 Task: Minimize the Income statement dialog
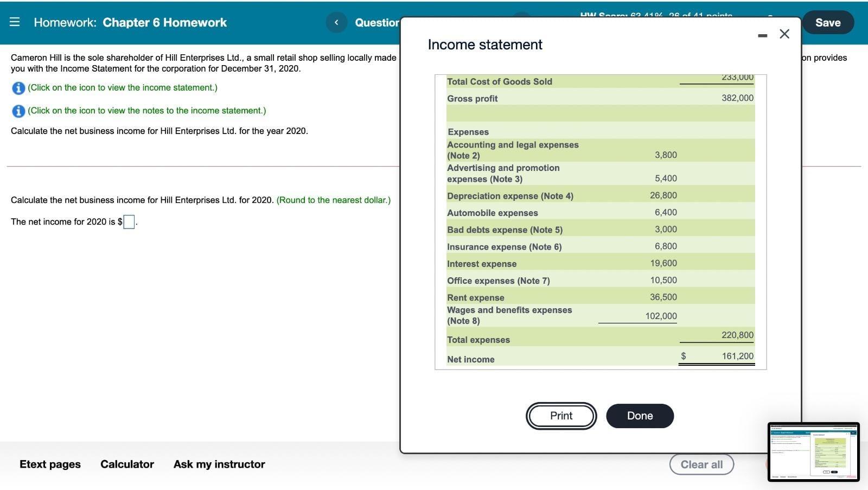point(763,35)
